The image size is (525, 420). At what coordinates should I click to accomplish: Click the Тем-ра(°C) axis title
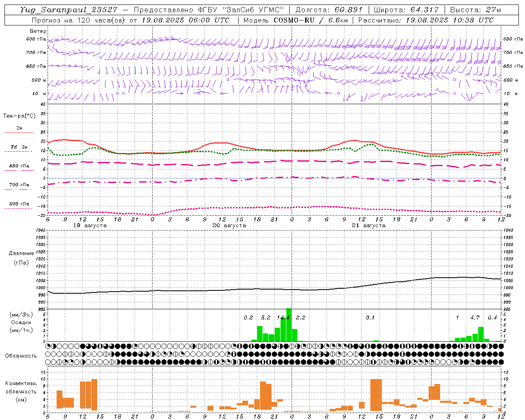pos(19,116)
